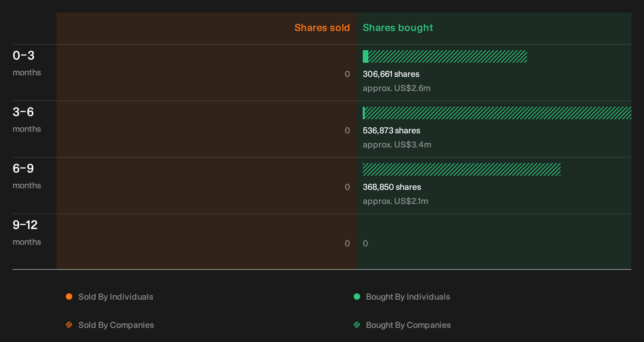Click the 0-3 months row label
Viewport: 644px width, 342px height.
pyautogui.click(x=27, y=63)
